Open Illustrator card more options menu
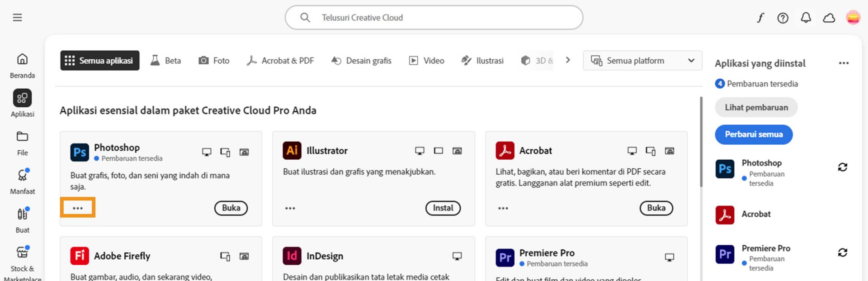This screenshot has height=281, width=868. tap(290, 208)
